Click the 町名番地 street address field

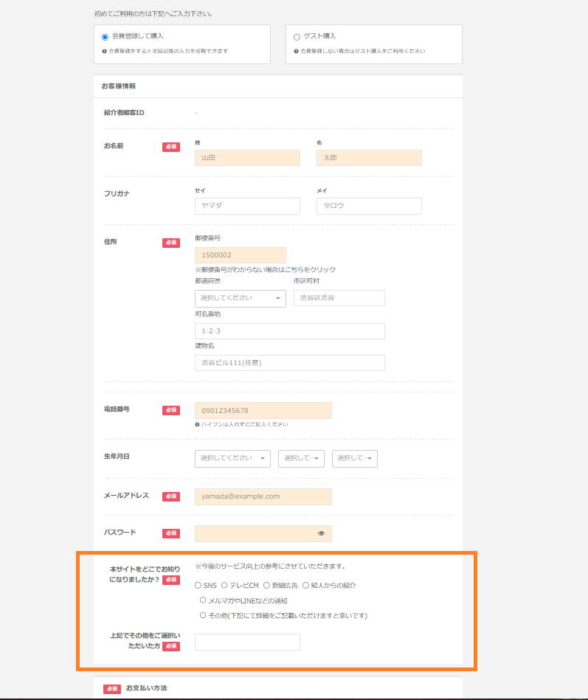pyautogui.click(x=290, y=331)
